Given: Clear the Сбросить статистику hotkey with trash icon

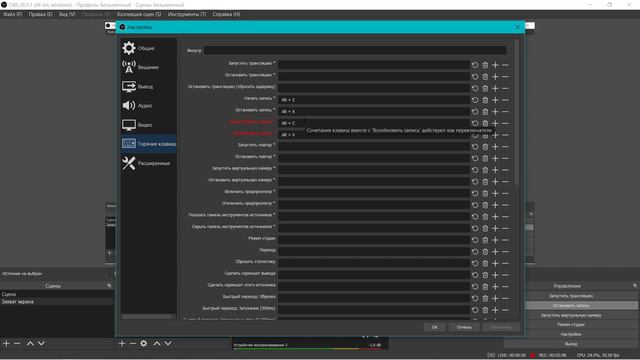Looking at the screenshot, I should point(485,264).
